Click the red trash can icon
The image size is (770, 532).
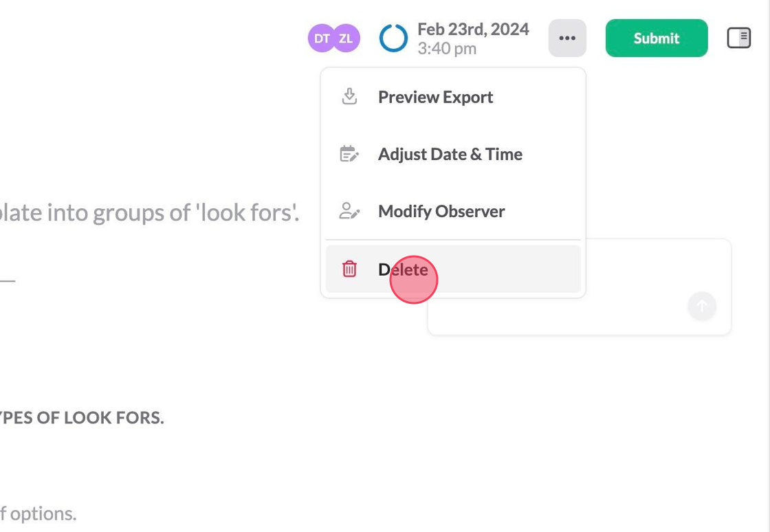(x=350, y=269)
